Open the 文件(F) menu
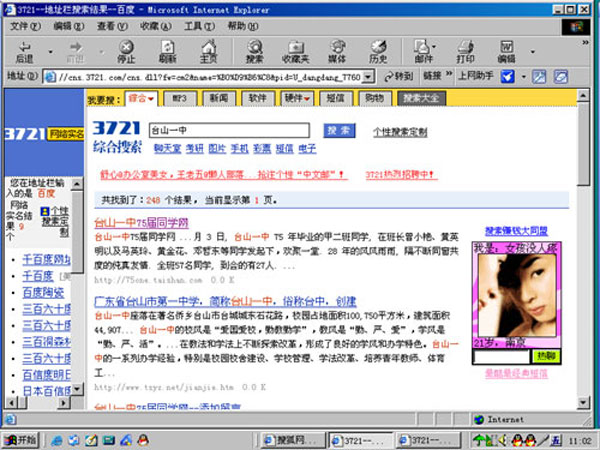Viewport: 600px width, 450px height. [x=25, y=26]
